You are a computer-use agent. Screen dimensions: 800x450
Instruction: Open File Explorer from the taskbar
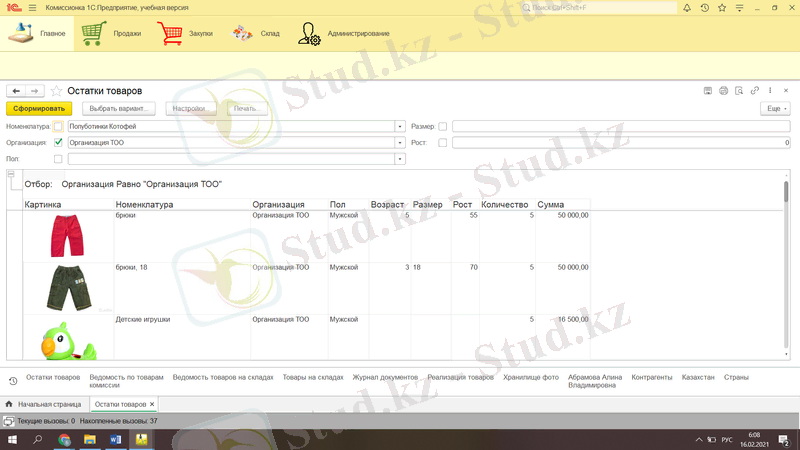coord(90,439)
